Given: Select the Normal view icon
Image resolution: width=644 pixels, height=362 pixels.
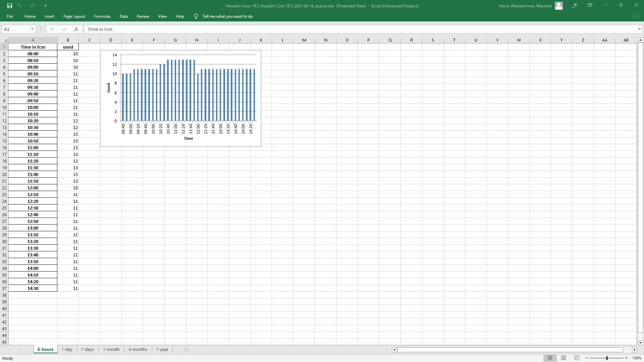Looking at the screenshot, I should tap(550, 358).
